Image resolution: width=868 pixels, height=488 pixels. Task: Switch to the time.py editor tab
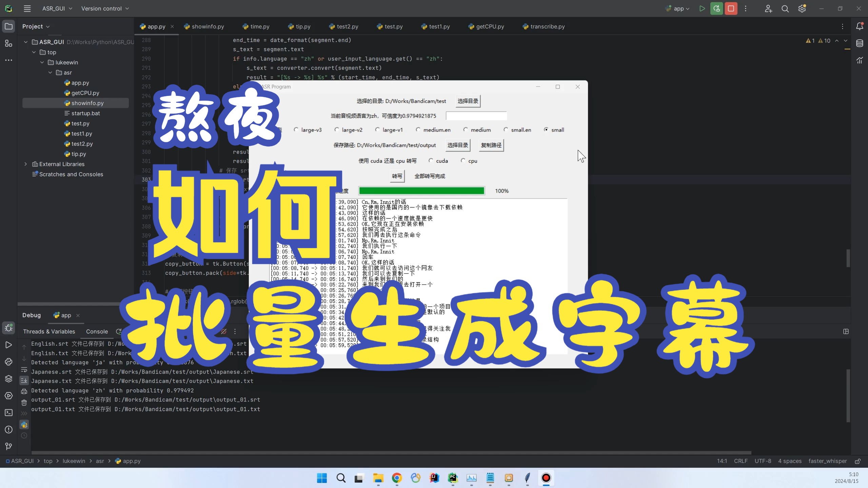(256, 26)
